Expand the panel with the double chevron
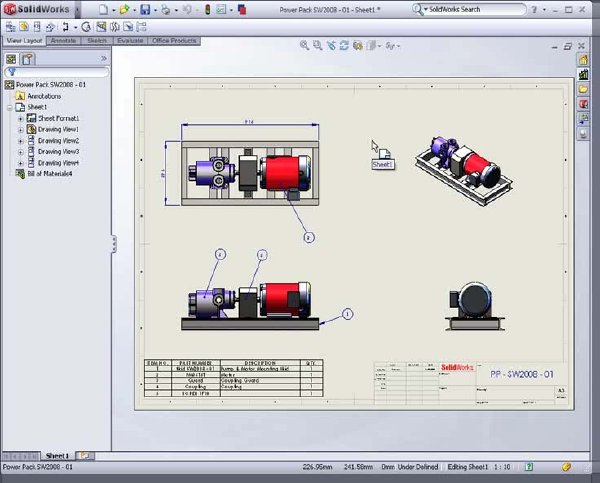Screen dimensions: 600x483 [104, 59]
